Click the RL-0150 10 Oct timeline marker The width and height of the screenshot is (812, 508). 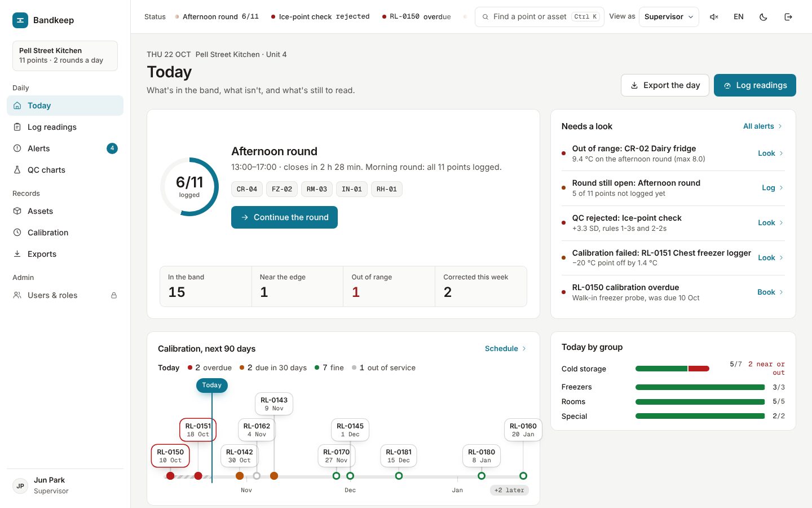[x=170, y=476]
